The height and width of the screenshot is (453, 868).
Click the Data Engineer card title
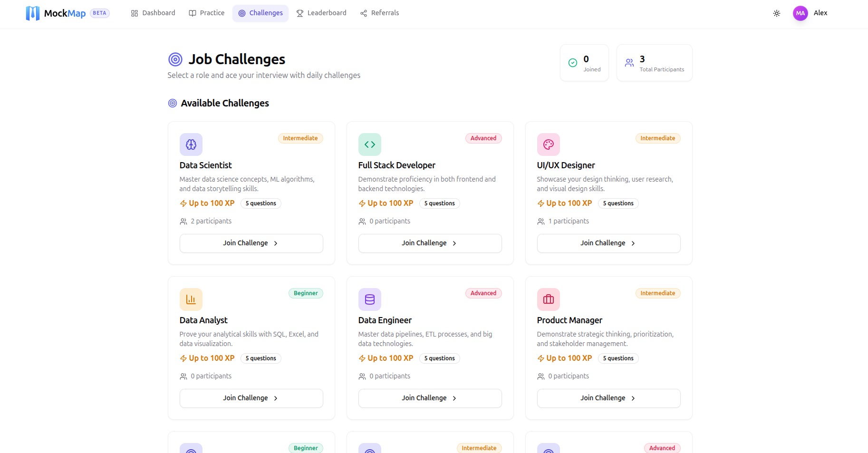pyautogui.click(x=385, y=320)
